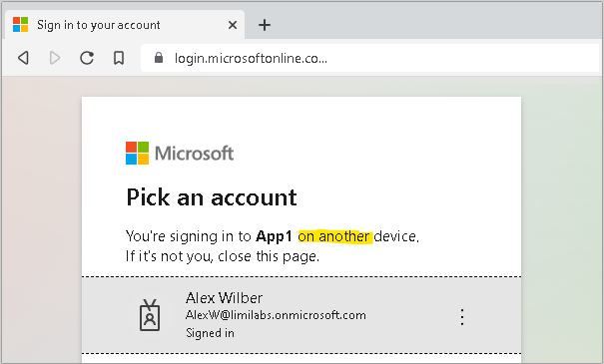Choose the Alex Wilber account
Screen dimensions: 604x364
(302, 315)
